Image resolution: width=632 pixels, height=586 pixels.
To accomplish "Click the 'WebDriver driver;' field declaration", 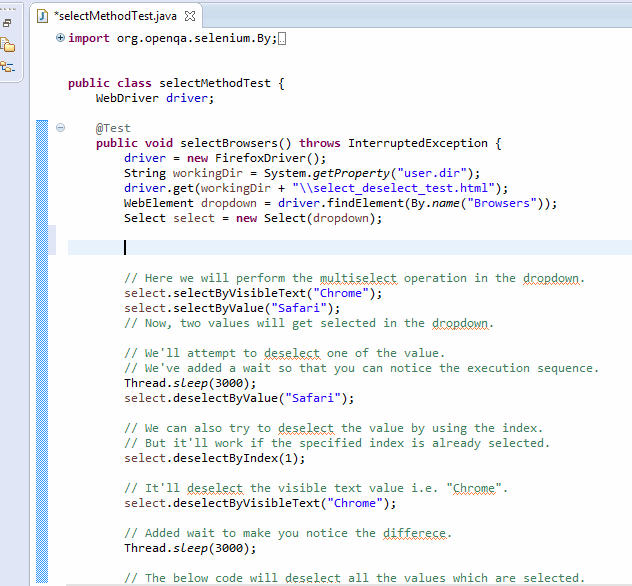I will click(155, 98).
